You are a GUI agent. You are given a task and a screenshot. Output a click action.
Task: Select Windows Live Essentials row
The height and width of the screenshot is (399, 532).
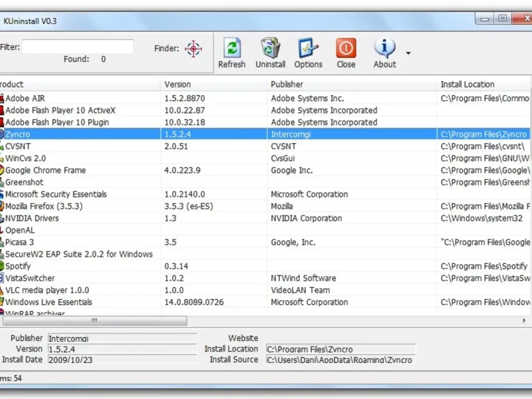click(265, 302)
